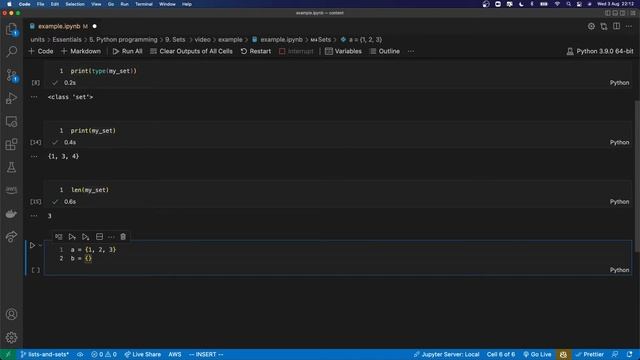640x360 pixels.
Task: Open the Testing flask view
Action: click(11, 167)
